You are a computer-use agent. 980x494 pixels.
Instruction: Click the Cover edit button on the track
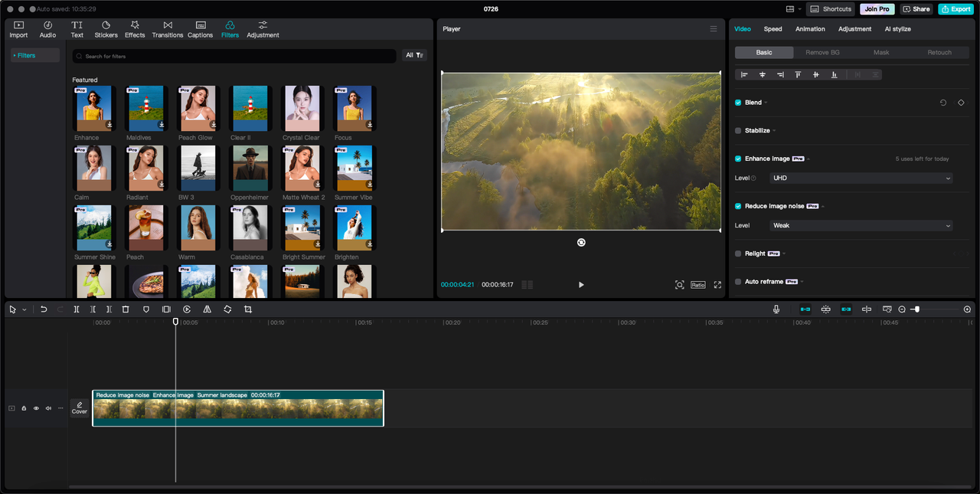[80, 408]
